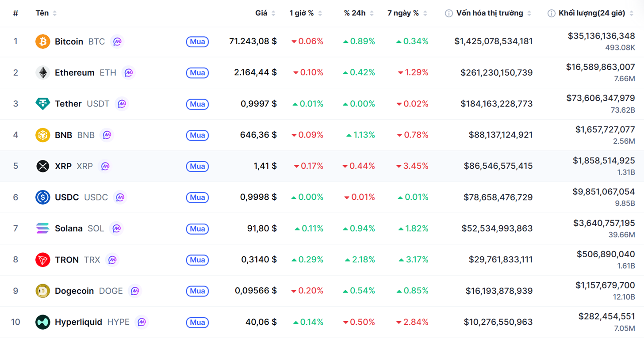Click the BNB coin logo
This screenshot has height=338, width=644.
(x=42, y=135)
